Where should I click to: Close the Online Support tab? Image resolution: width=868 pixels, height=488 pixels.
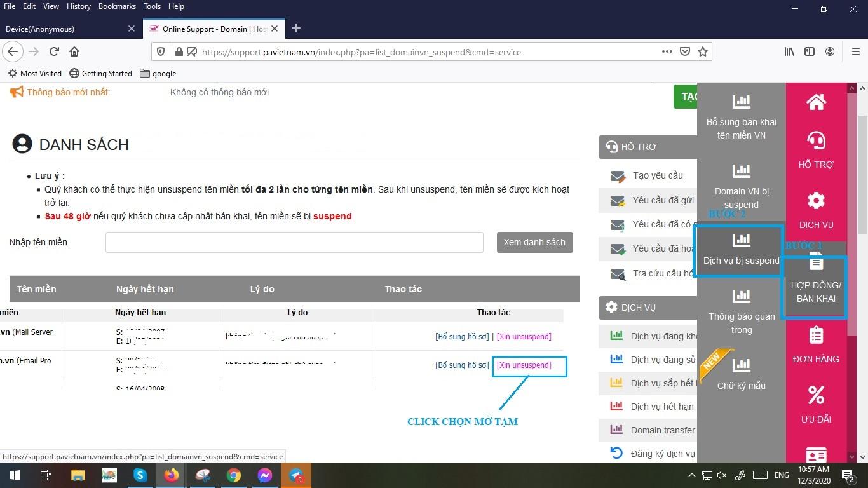point(275,29)
